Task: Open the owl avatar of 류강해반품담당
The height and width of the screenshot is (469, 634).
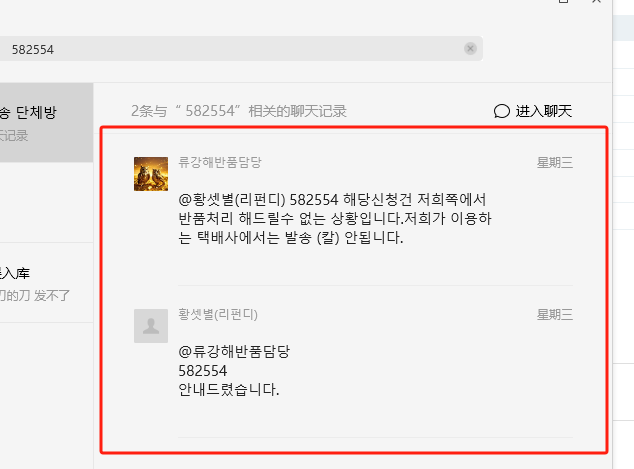Action: [151, 174]
